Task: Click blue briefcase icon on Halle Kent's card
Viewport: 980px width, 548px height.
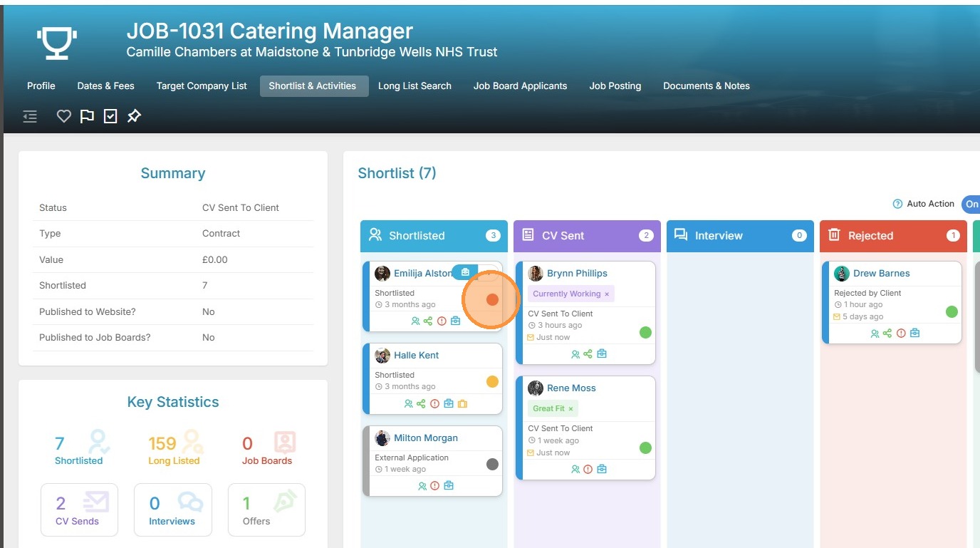Action: pos(448,404)
